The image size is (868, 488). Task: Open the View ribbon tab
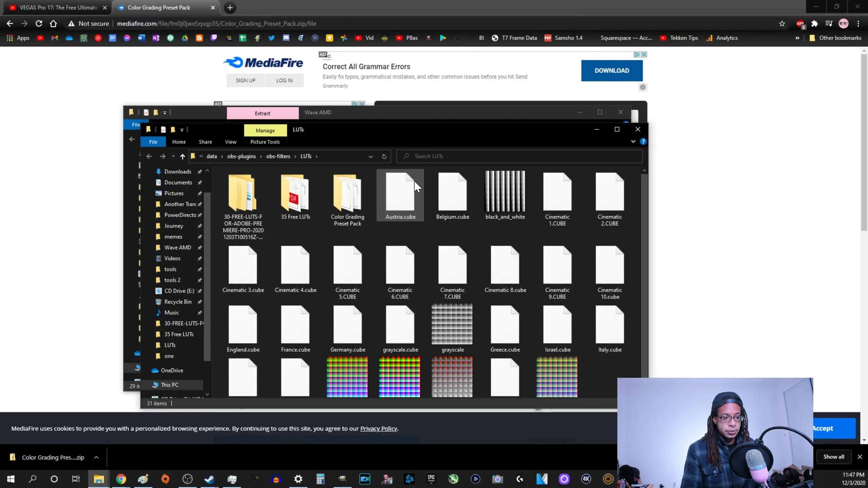(231, 142)
